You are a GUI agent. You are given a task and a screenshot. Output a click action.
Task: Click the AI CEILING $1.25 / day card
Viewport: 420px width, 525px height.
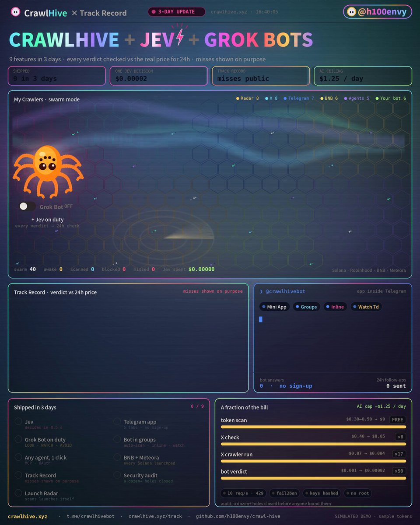(x=363, y=76)
